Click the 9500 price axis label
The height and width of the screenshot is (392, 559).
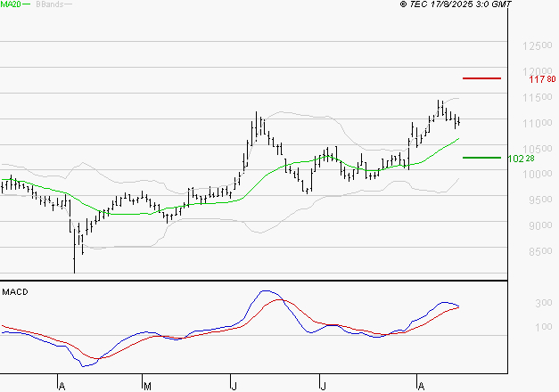pyautogui.click(x=540, y=200)
